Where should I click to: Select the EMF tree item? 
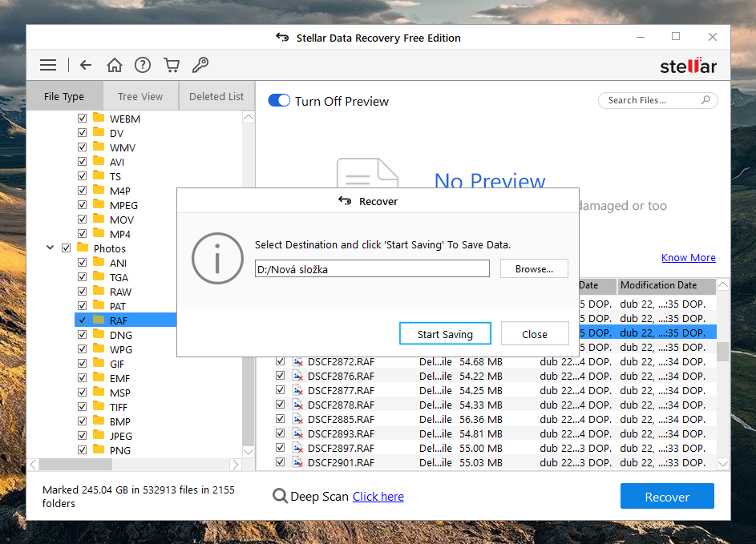(120, 378)
